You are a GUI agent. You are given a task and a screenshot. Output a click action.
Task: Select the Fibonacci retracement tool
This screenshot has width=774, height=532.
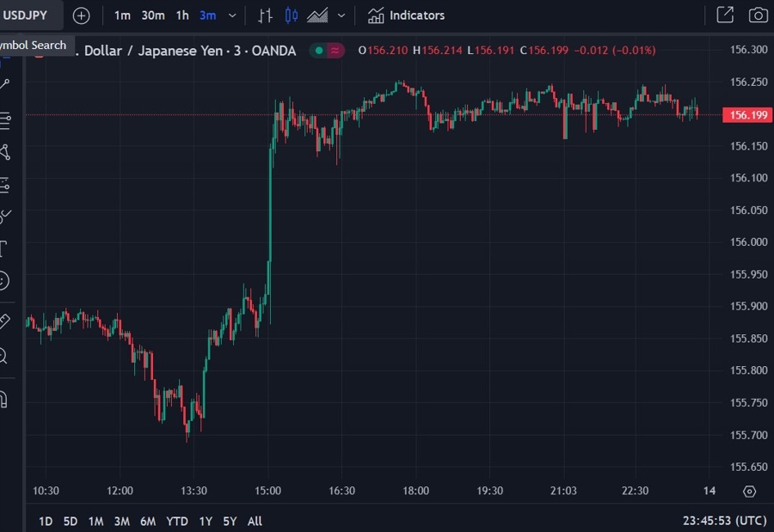pos(5,120)
